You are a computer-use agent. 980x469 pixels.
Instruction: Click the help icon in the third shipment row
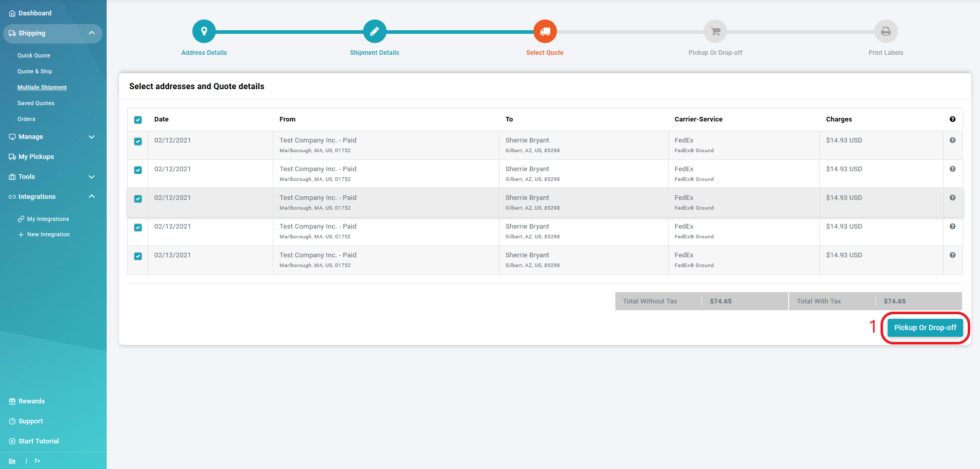click(952, 198)
